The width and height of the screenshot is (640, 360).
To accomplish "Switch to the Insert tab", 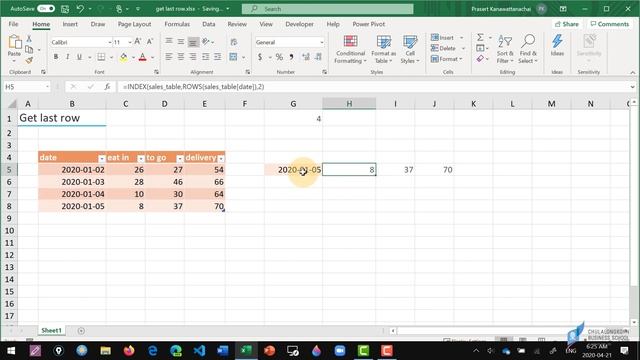I will pos(70,24).
